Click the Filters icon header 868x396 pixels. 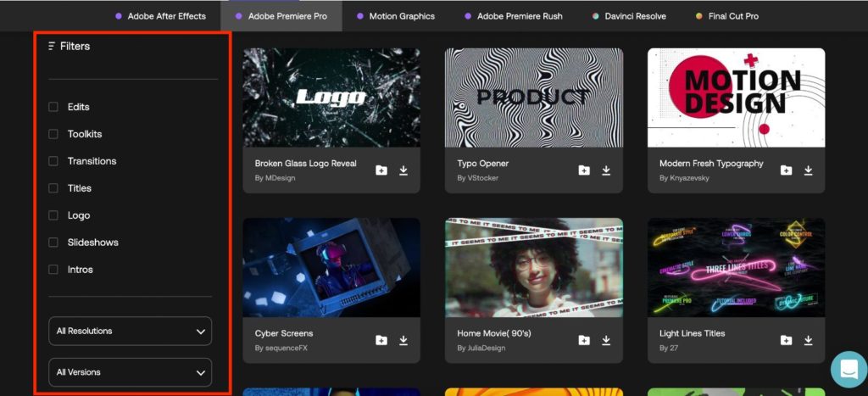(53, 46)
